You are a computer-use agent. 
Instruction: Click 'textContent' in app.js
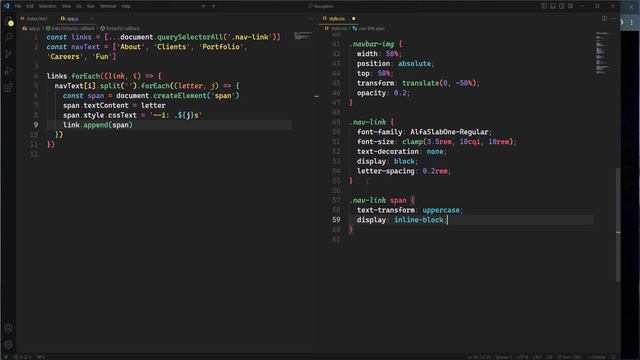[106, 105]
